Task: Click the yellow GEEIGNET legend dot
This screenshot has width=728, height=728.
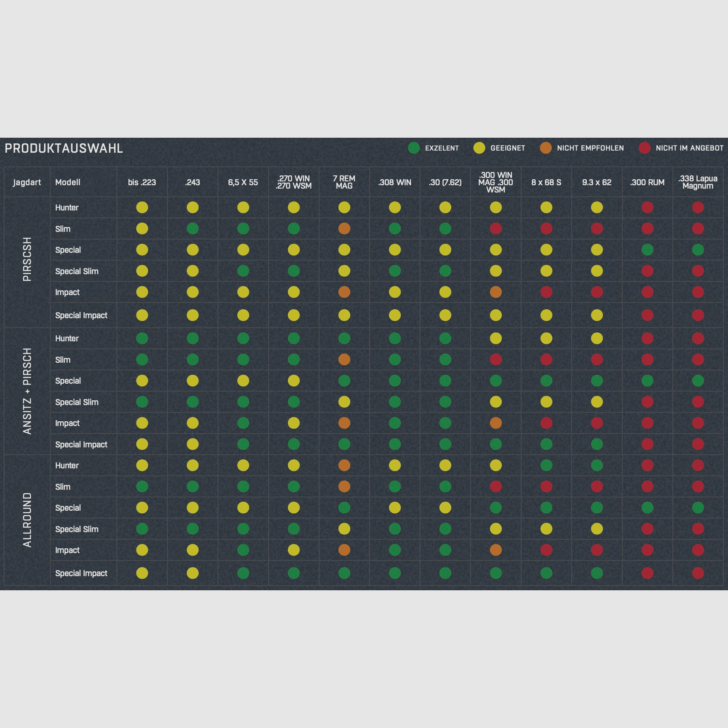Action: click(x=479, y=148)
